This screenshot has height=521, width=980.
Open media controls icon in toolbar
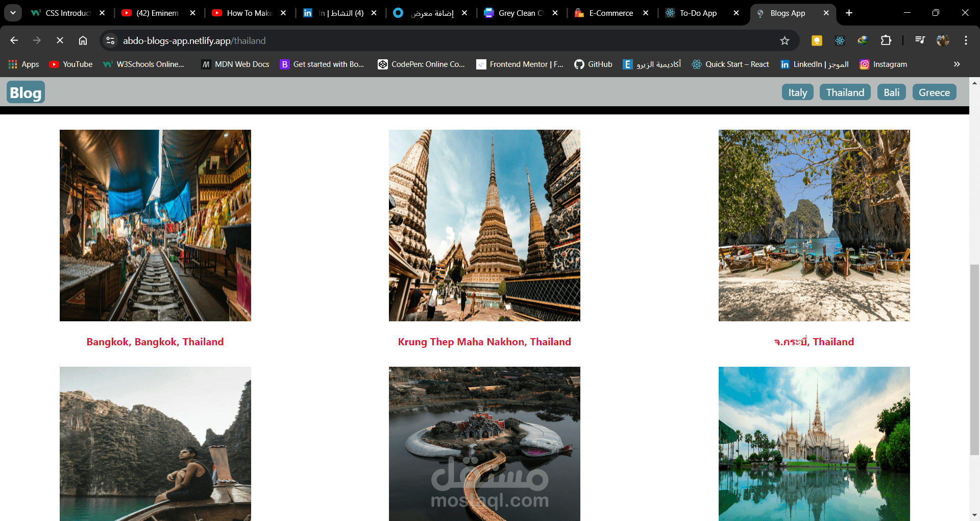[x=920, y=40]
